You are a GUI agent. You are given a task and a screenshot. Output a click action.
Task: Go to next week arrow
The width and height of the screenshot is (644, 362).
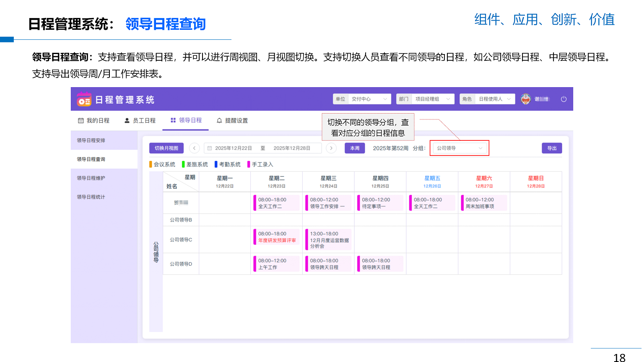click(x=331, y=148)
